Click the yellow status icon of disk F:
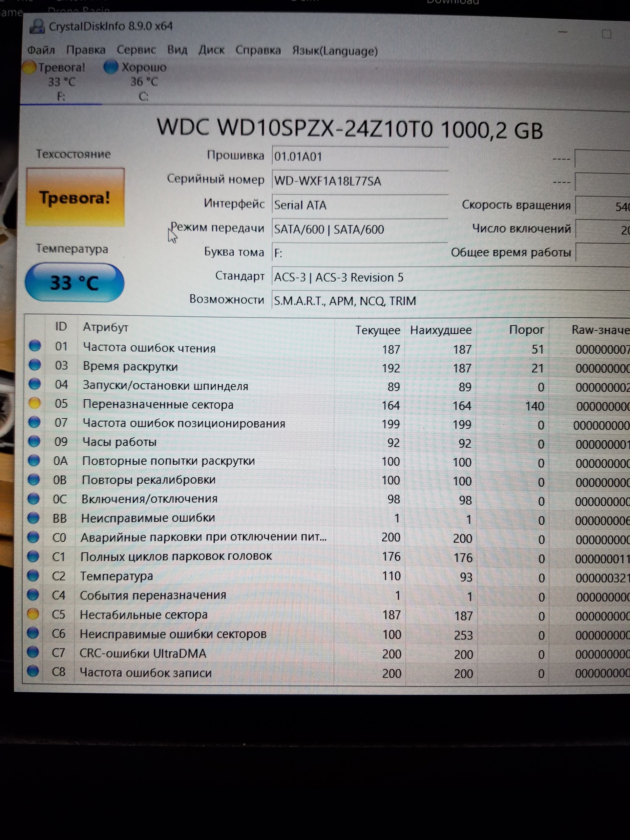 29,67
